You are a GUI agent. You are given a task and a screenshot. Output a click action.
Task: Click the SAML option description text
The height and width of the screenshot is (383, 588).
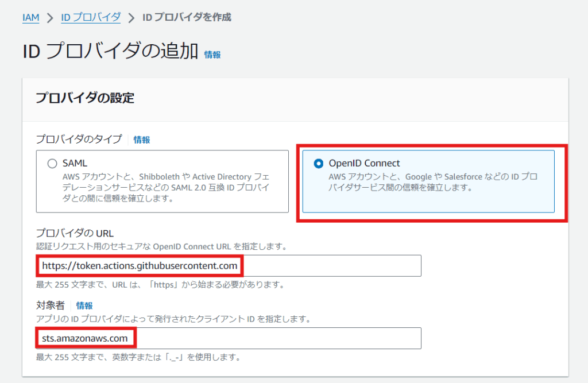coord(167,188)
